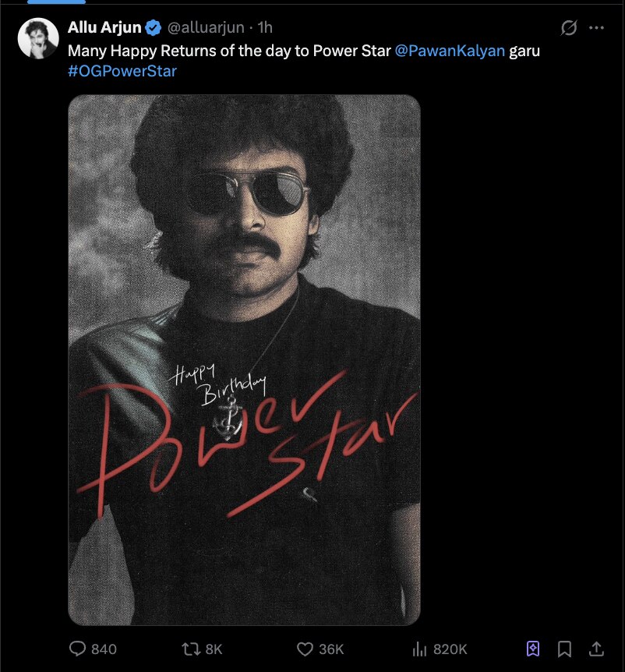Open Allu Arjun's profile avatar
The width and height of the screenshot is (625, 672).
[38, 38]
